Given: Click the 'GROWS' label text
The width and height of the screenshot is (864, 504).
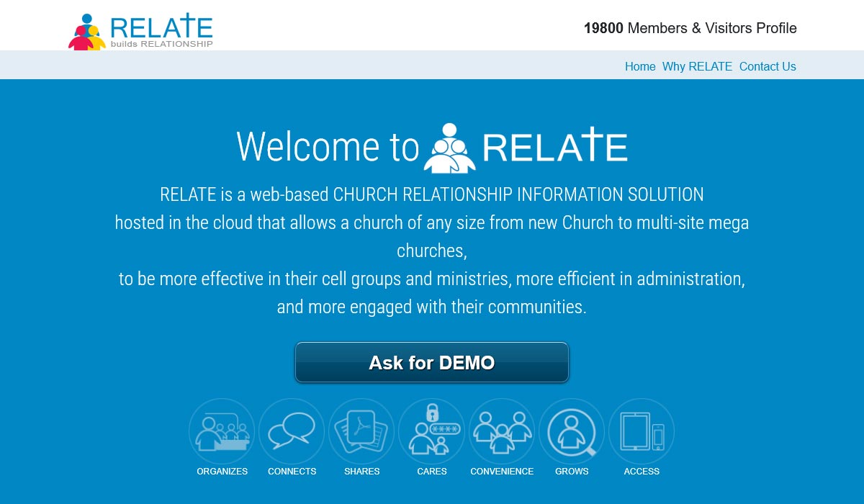Looking at the screenshot, I should tap(572, 472).
